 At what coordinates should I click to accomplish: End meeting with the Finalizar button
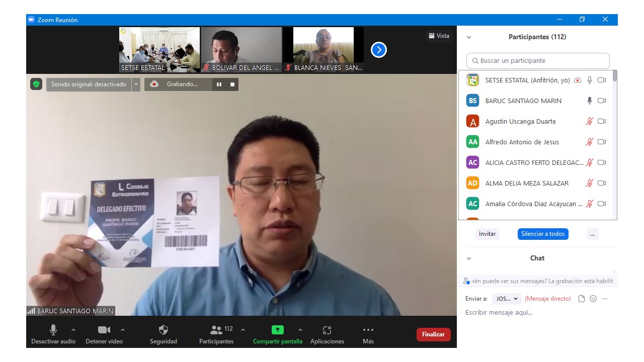[x=434, y=334]
